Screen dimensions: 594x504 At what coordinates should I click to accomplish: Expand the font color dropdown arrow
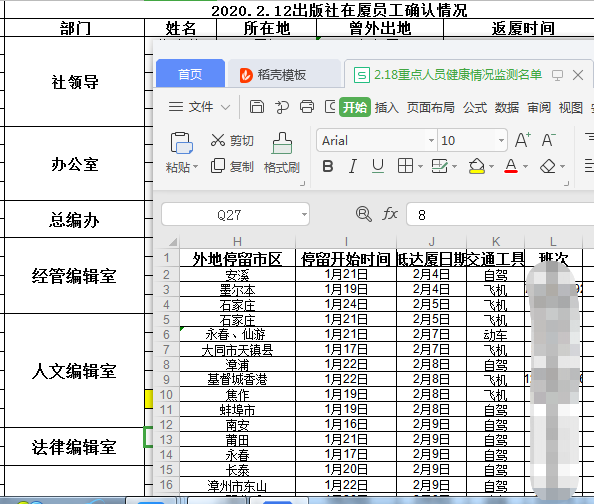525,166
